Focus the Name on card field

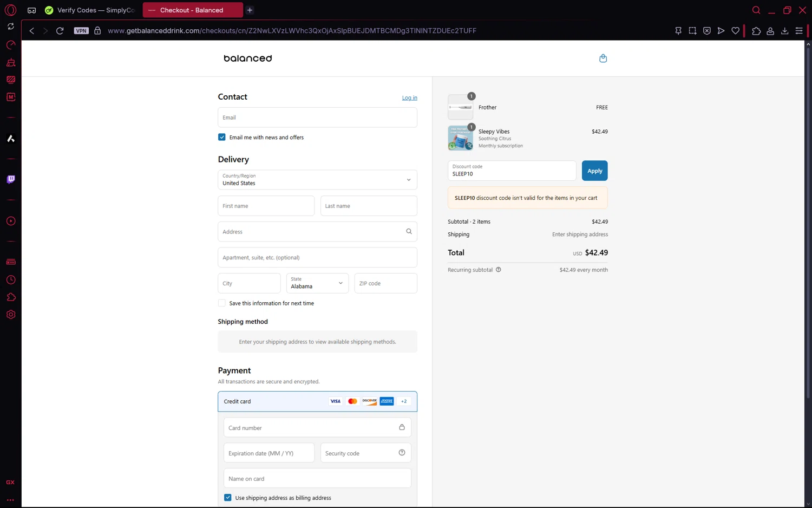317,478
